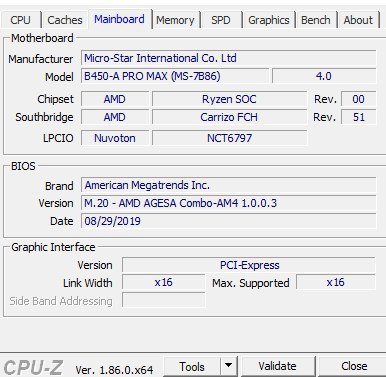Click the BIOS group title

23,166
